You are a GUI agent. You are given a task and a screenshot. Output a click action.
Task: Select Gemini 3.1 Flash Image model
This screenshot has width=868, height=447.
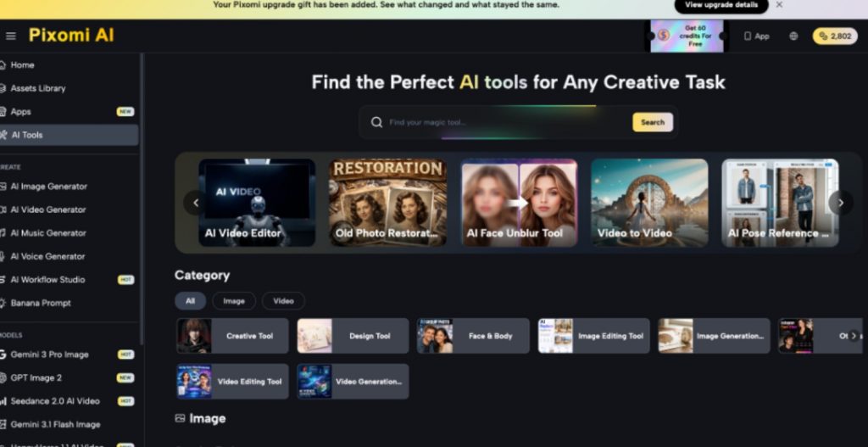(x=70, y=424)
